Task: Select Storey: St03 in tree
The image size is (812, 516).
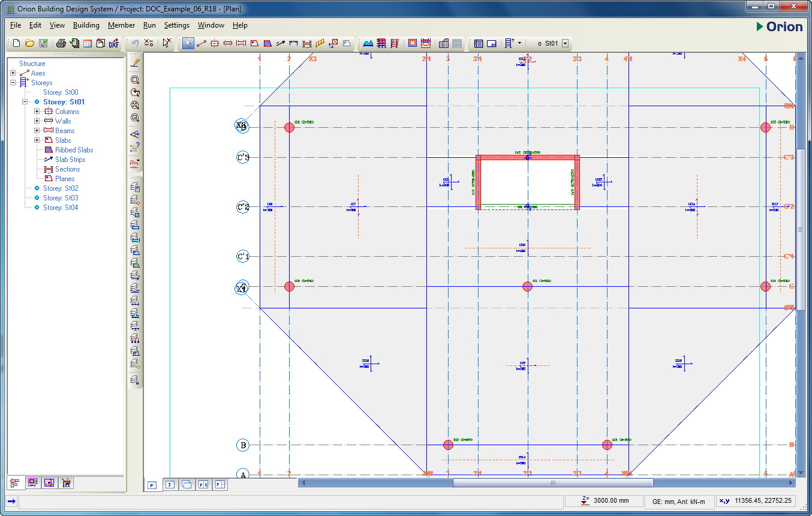Action: coord(61,198)
